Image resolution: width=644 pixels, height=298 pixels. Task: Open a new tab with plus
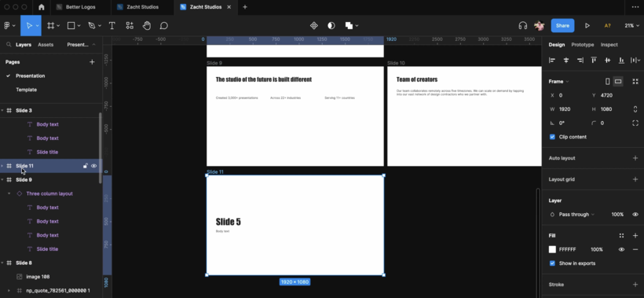pos(245,7)
